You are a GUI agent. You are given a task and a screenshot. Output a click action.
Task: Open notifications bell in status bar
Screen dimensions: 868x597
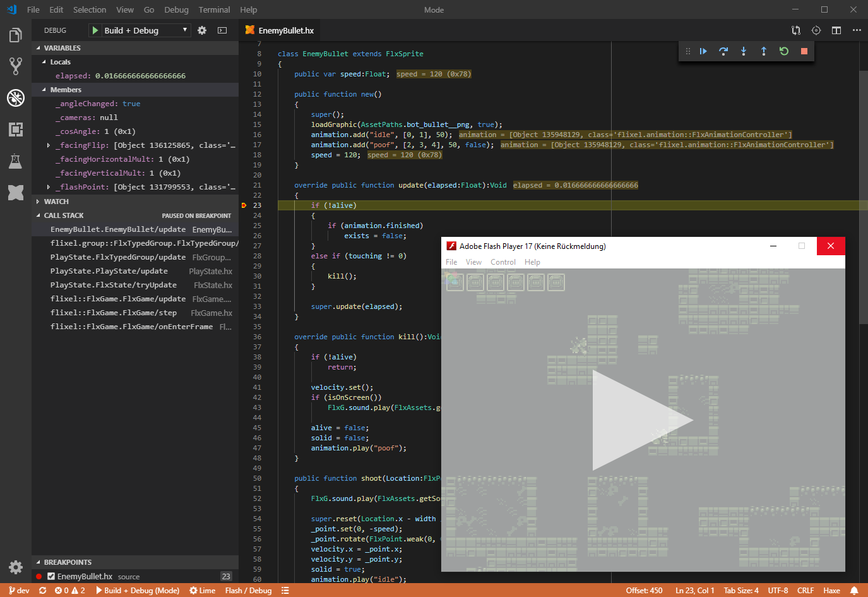(x=854, y=591)
